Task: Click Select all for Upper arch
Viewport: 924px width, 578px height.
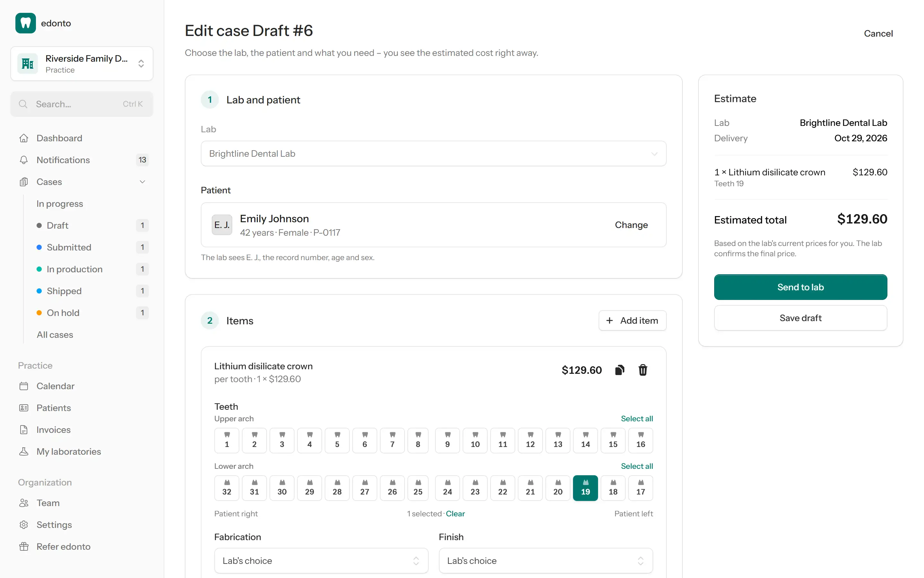Action: pos(637,419)
